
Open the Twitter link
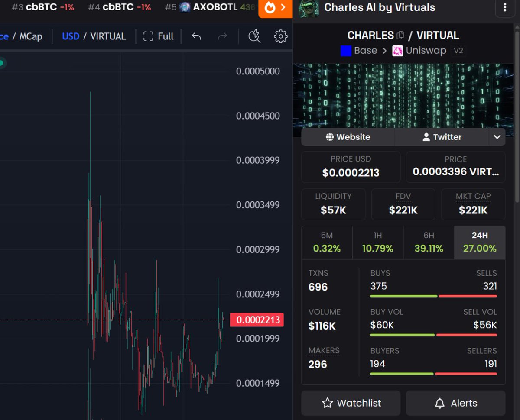442,137
